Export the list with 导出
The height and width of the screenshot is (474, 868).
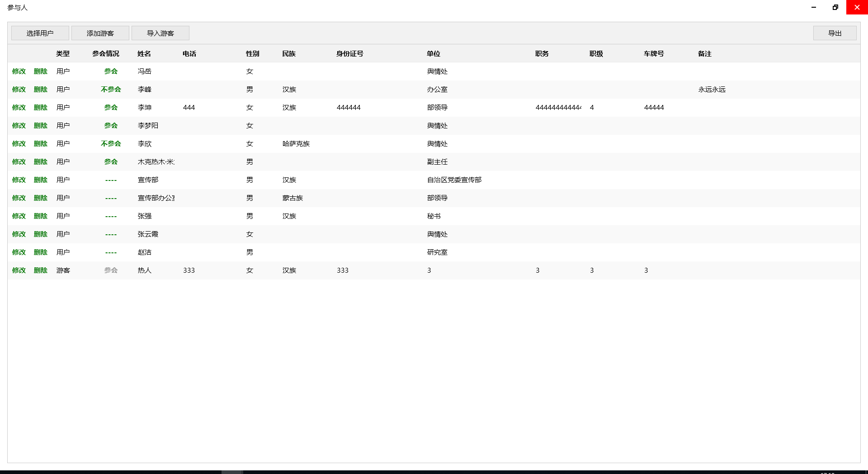click(x=835, y=33)
